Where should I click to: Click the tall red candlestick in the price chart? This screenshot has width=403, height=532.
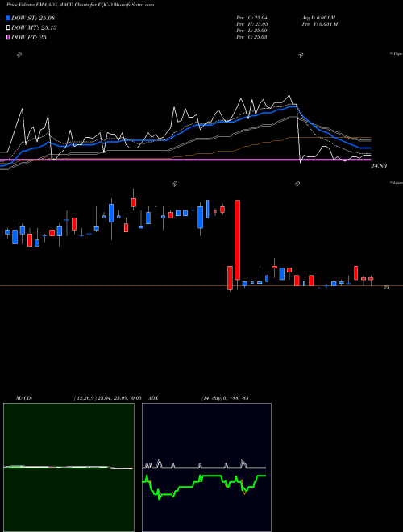(x=237, y=240)
